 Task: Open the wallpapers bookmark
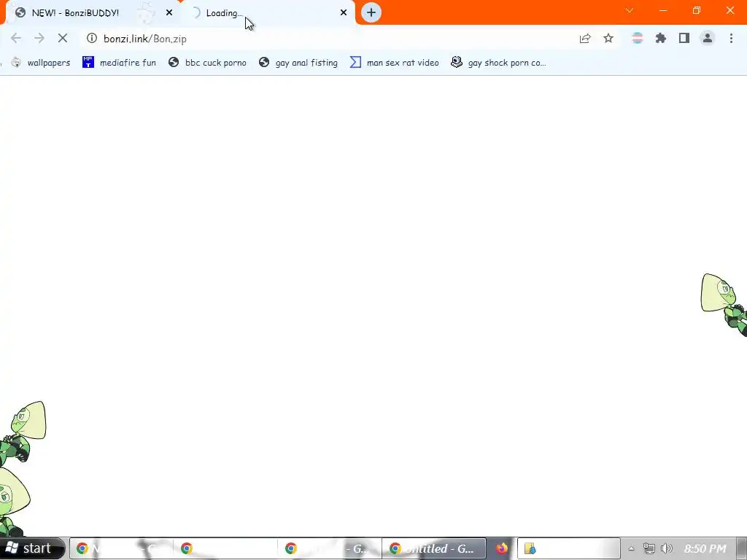tap(41, 63)
